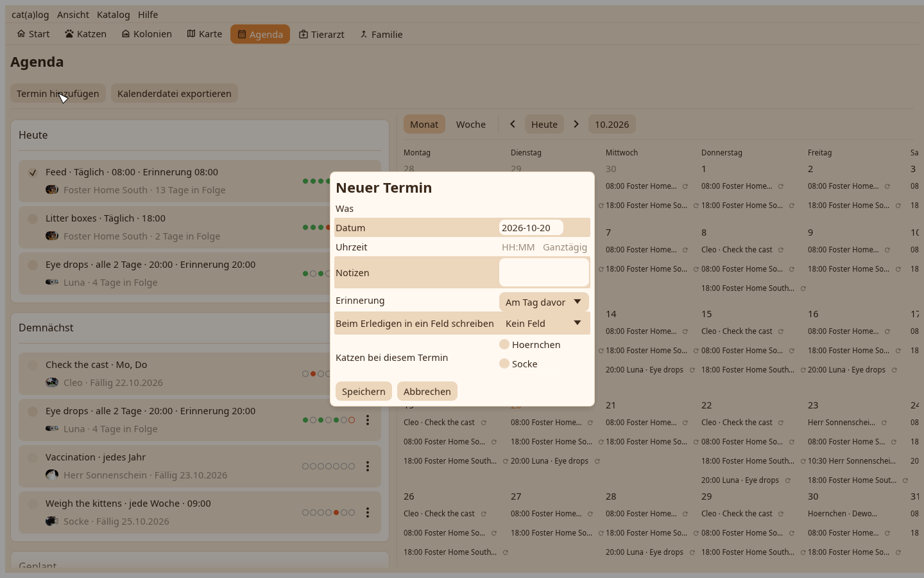
Task: Go to the next month with the right chevron
Action: click(576, 124)
